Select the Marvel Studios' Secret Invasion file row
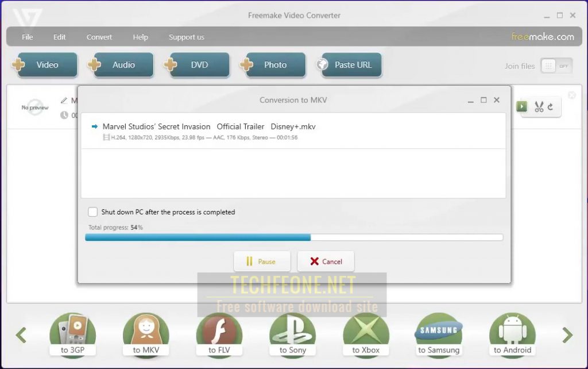Screen dimensions: 588x369 (x=293, y=131)
